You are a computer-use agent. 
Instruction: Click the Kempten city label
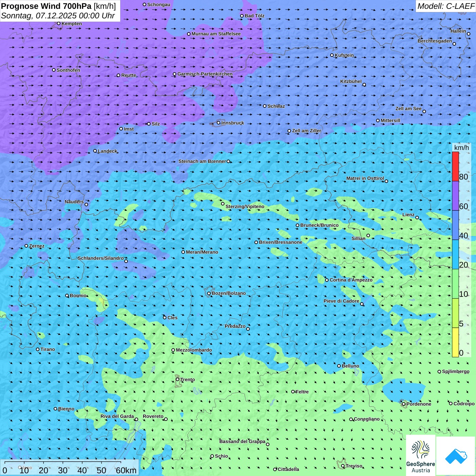72,23
